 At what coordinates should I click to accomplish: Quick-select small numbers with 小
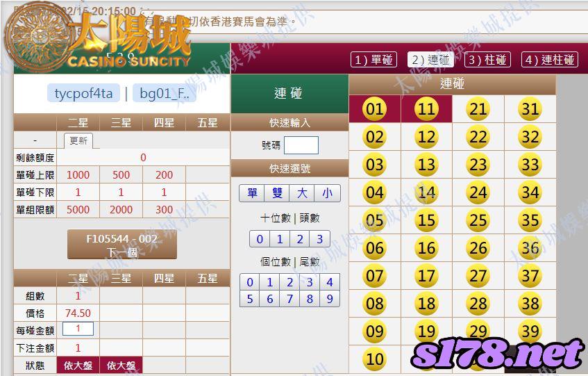tap(328, 193)
